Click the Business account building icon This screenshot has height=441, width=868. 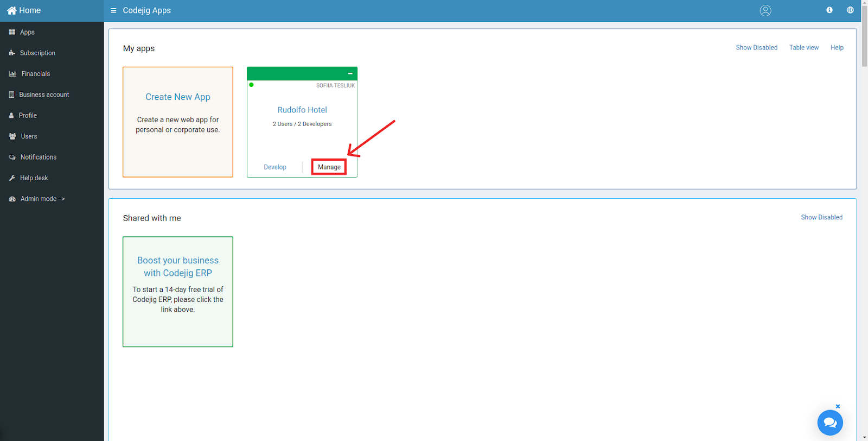11,94
